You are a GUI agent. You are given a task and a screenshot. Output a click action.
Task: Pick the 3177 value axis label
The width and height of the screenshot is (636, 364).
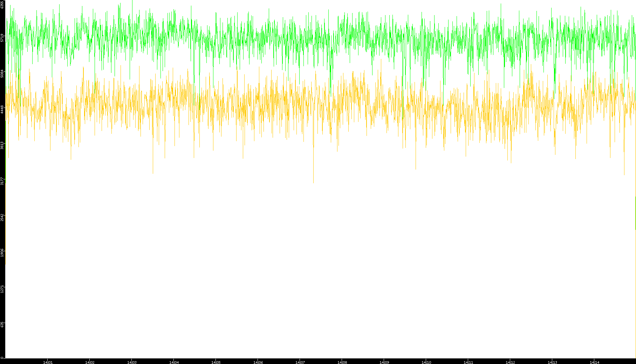[2, 181]
